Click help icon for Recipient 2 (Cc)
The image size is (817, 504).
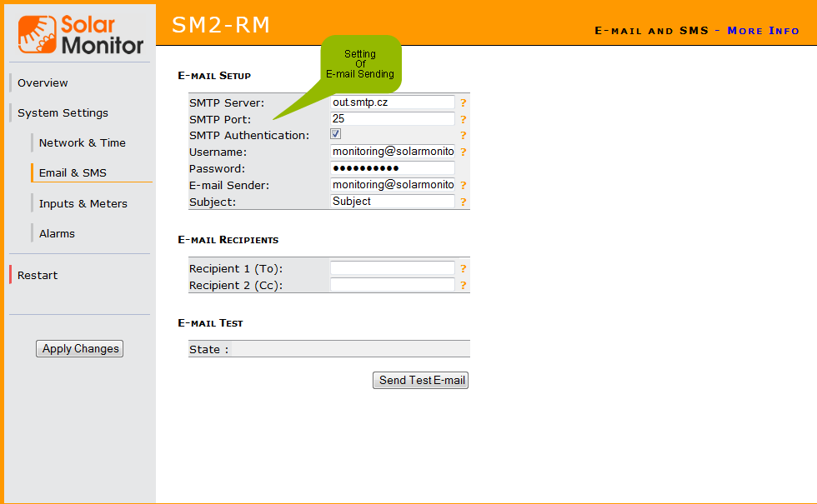point(463,286)
